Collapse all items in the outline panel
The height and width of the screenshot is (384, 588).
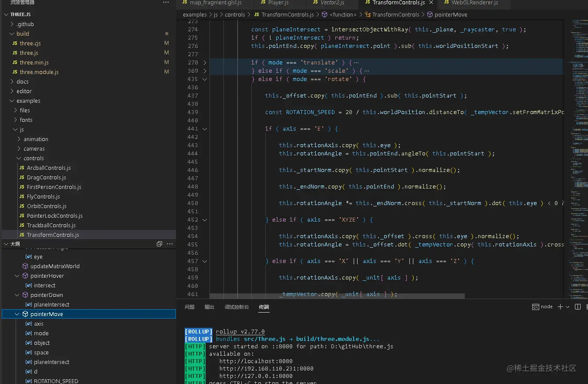(x=159, y=244)
